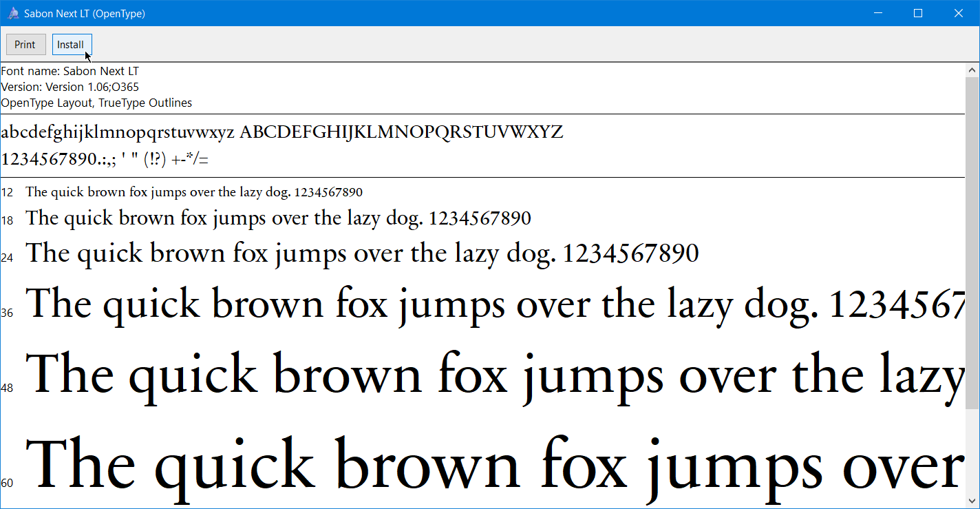Click the 'Version 1.06;O365' text line
This screenshot has height=509, width=980.
click(70, 87)
